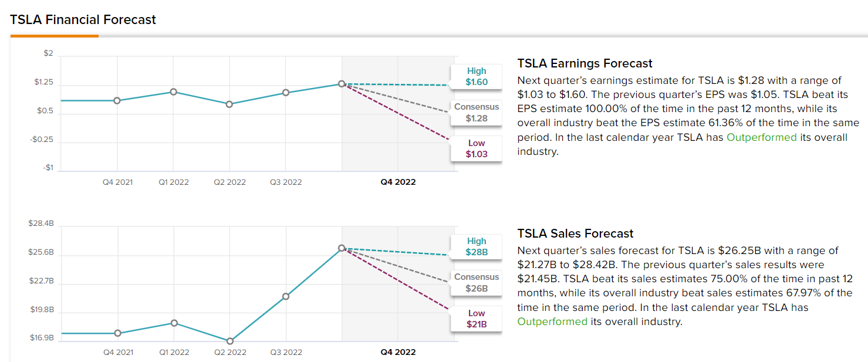This screenshot has width=868, height=362.
Task: Click the Q4 2021 point on earnings chart
Action: (117, 100)
